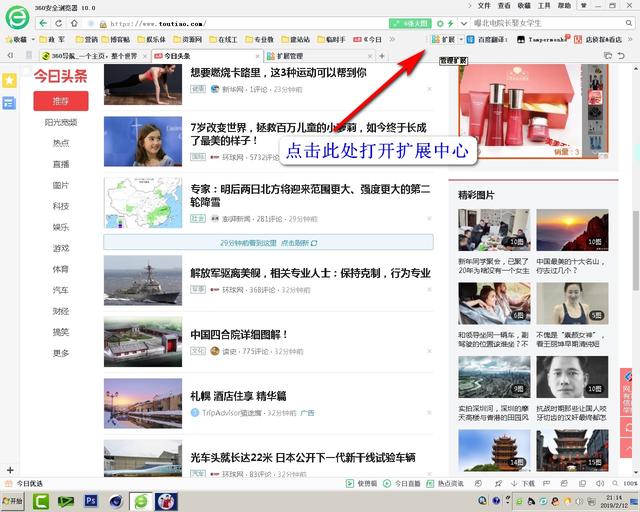Expand hidden extensions chevron at toolbar end
The width and height of the screenshot is (640, 512).
click(630, 40)
